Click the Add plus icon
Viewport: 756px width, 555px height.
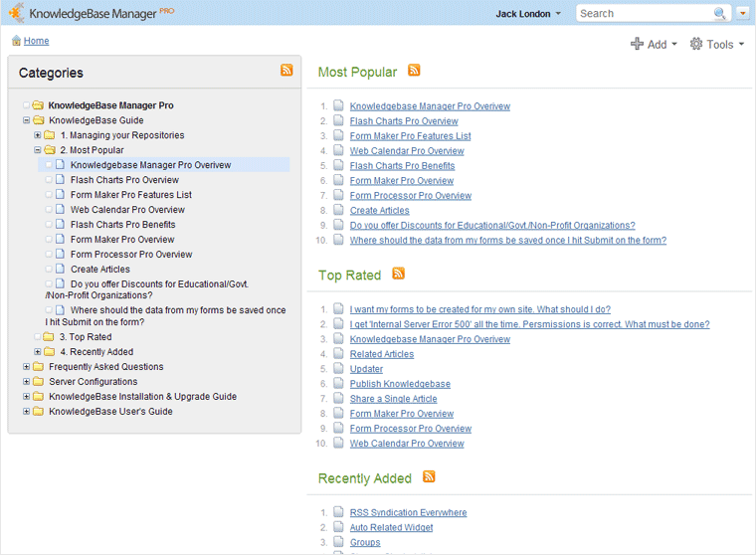click(637, 44)
